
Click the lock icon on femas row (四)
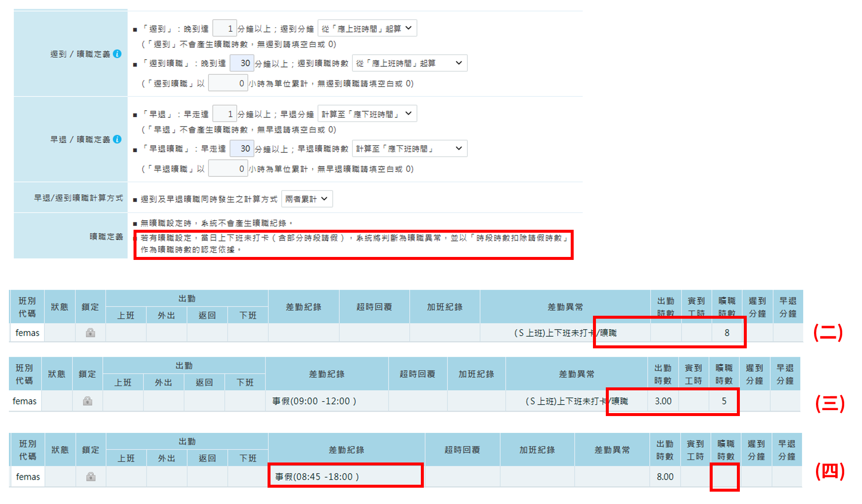click(91, 477)
